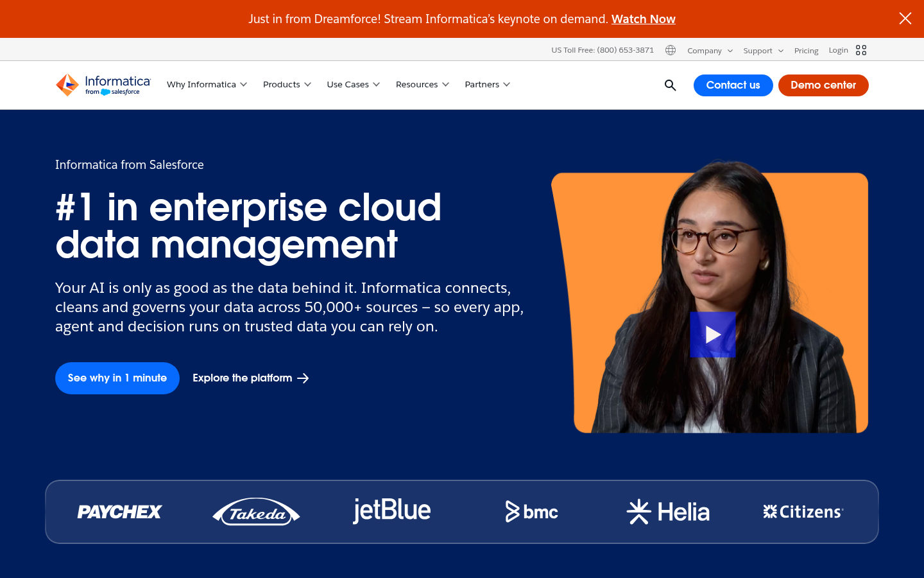Click the Paychex customer logo
Viewport: 924px width, 578px height.
coord(119,512)
